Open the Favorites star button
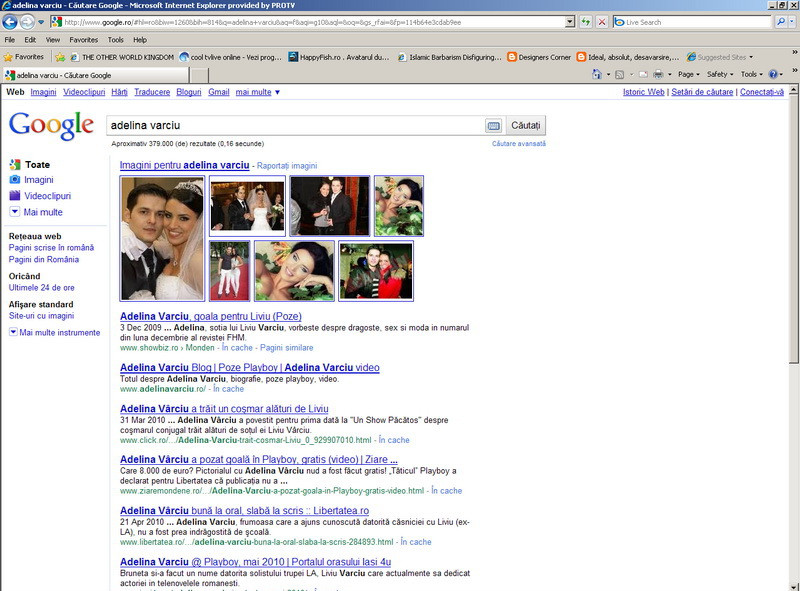Screen dimensions: 800x591 click(x=23, y=57)
